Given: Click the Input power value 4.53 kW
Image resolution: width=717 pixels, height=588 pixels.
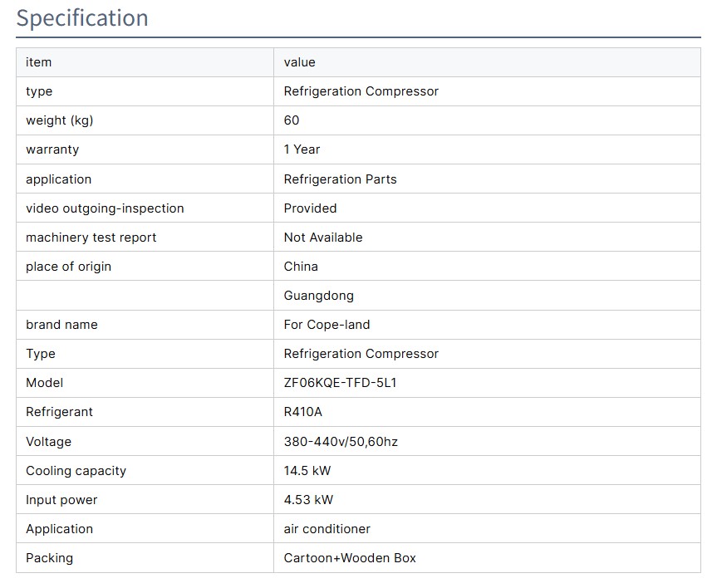Looking at the screenshot, I should click(x=308, y=500).
